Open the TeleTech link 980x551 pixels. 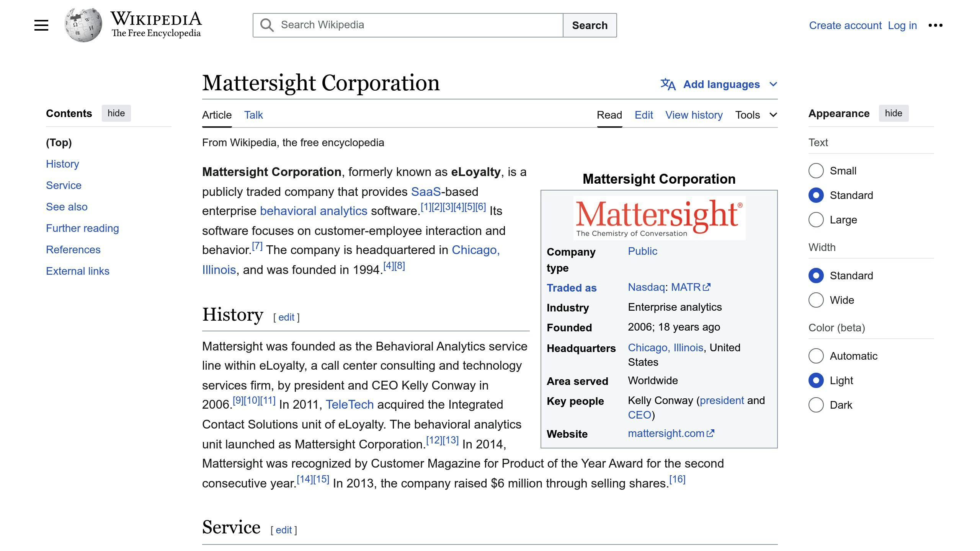pos(350,404)
